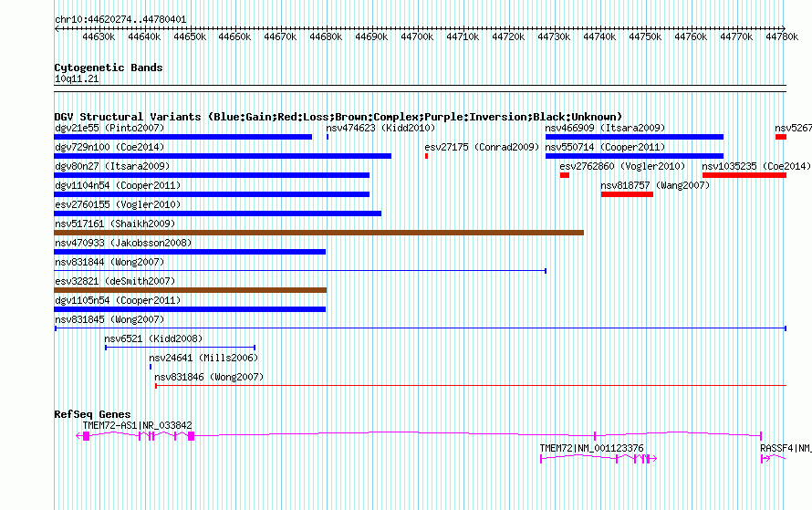Click the nsv550714 (Cooper2011) gain bar

coord(634,156)
